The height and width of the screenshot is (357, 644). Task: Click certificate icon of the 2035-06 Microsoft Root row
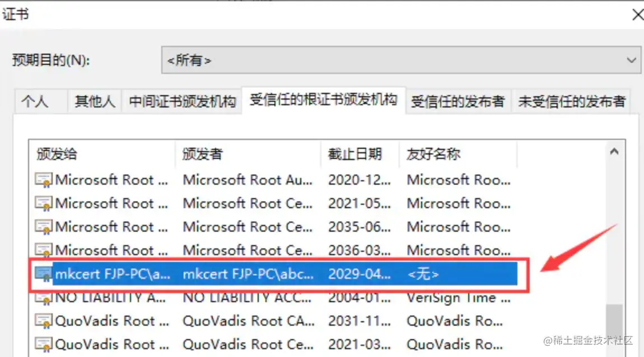coord(43,227)
